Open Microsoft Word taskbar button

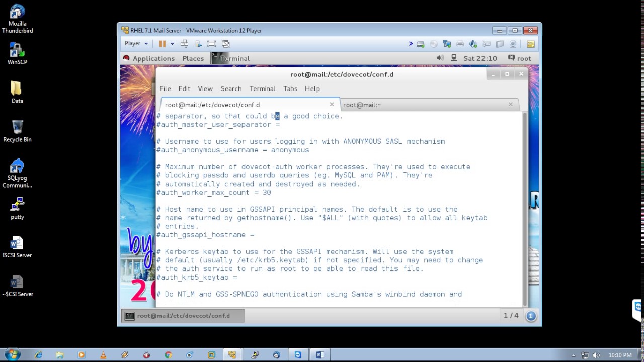click(320, 355)
